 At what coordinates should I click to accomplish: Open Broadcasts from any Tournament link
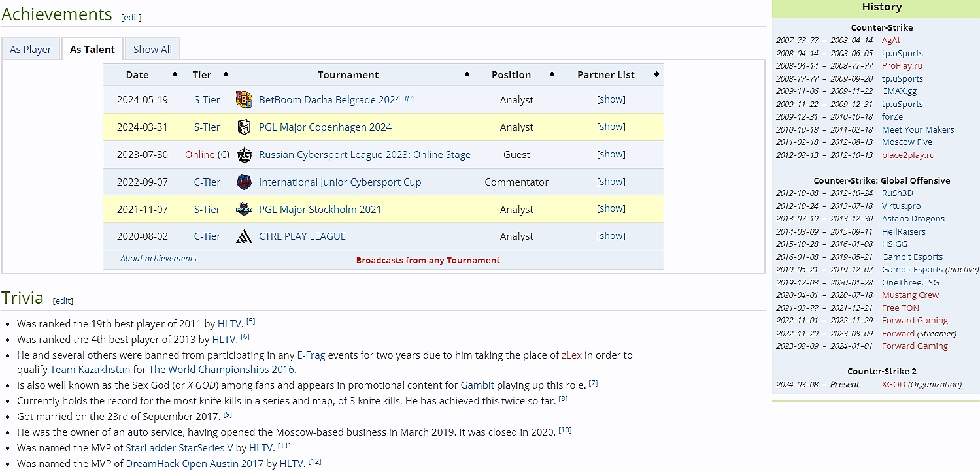(428, 260)
